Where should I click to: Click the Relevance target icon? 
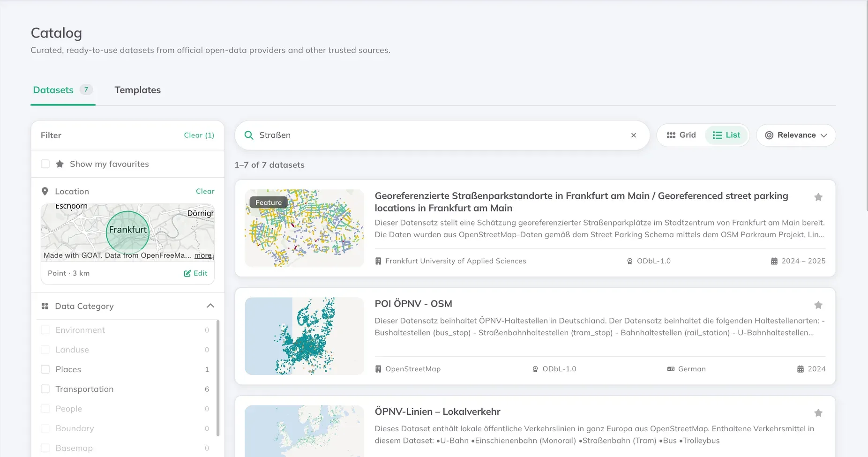[x=769, y=135]
